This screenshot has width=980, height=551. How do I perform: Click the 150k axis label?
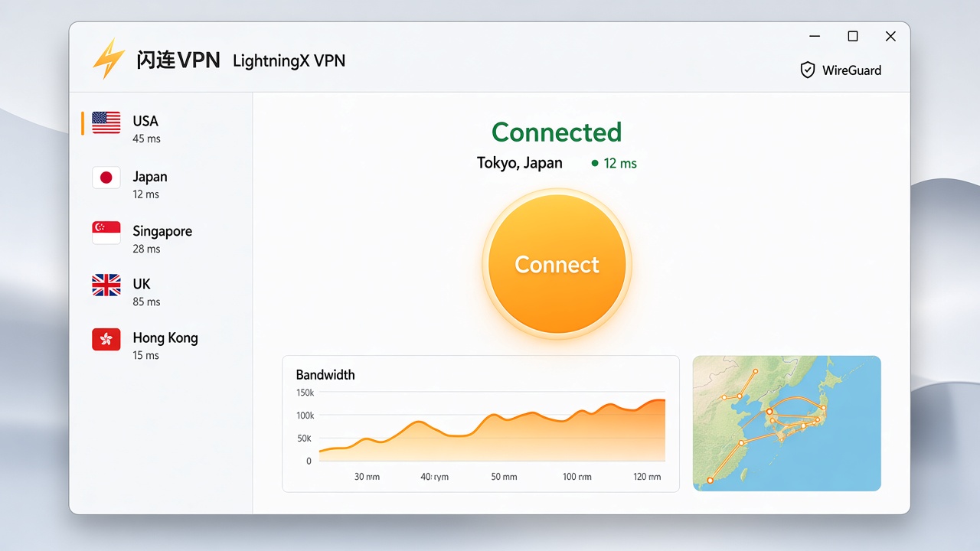305,393
